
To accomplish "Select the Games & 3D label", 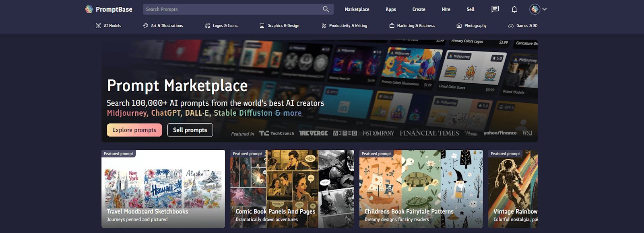I will (527, 26).
